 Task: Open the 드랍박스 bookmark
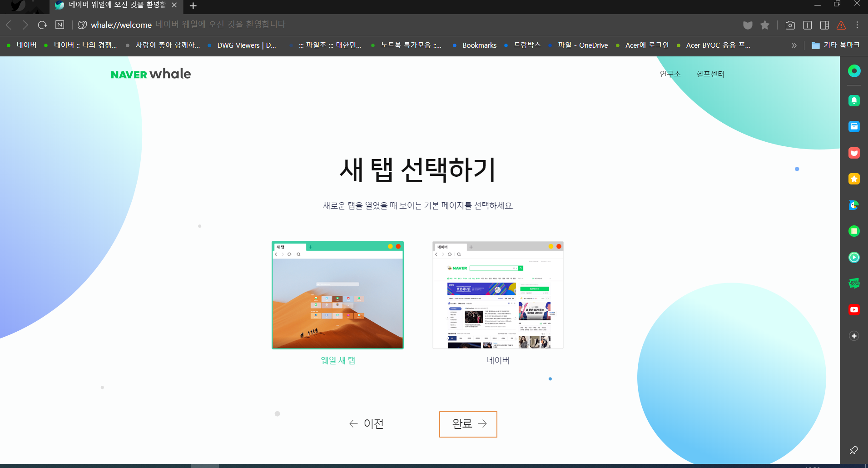click(x=522, y=45)
